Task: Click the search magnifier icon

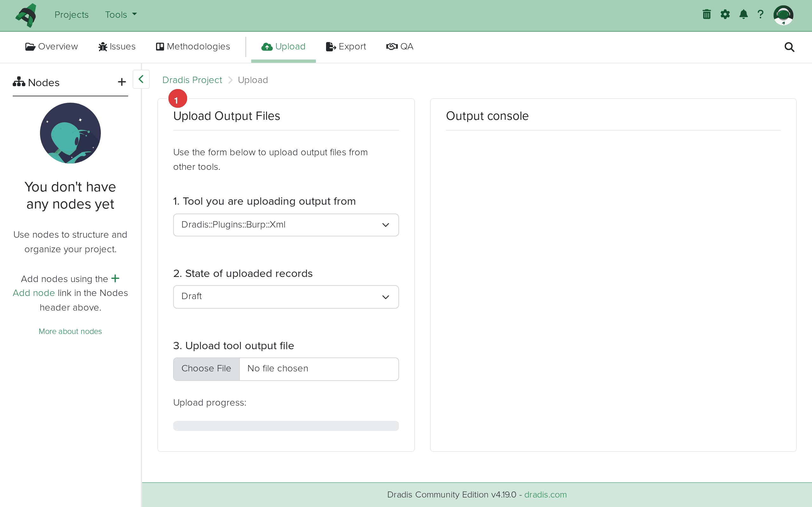Action: (789, 47)
